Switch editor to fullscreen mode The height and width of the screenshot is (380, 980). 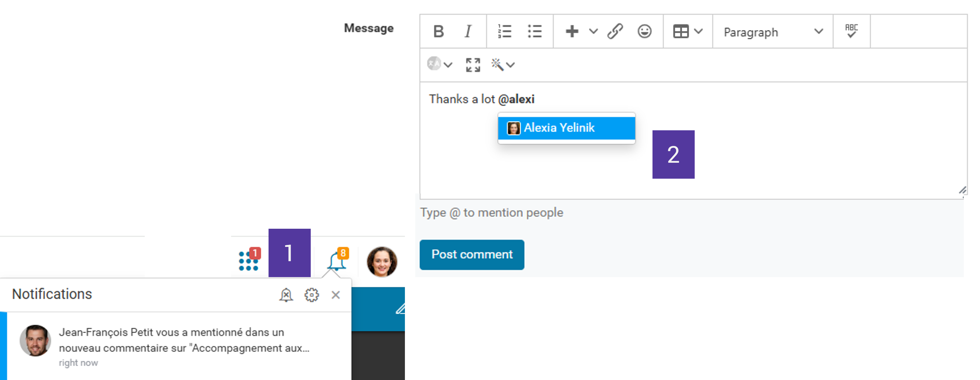473,65
